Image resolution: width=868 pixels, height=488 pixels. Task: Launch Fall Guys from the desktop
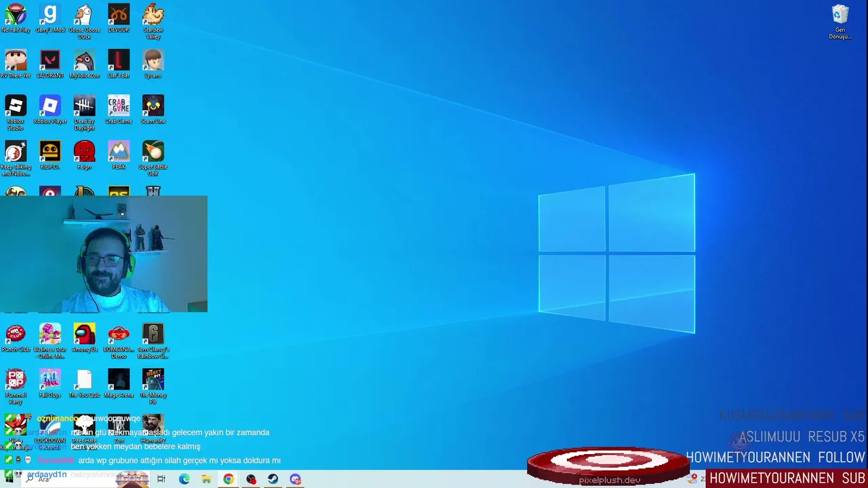(50, 383)
